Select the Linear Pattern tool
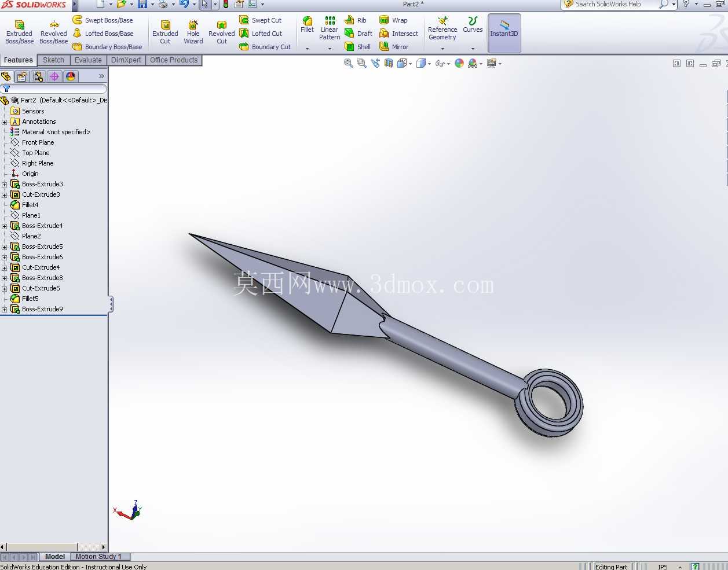 [x=330, y=28]
